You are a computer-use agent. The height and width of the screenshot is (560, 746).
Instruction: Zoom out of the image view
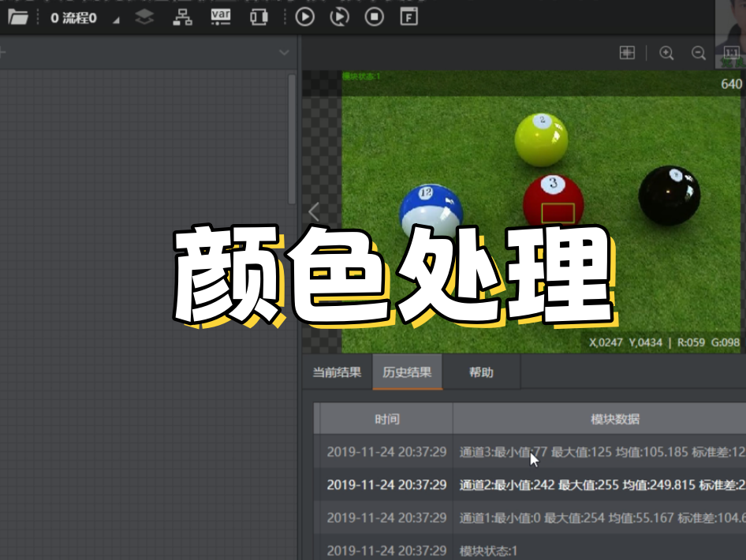click(698, 53)
